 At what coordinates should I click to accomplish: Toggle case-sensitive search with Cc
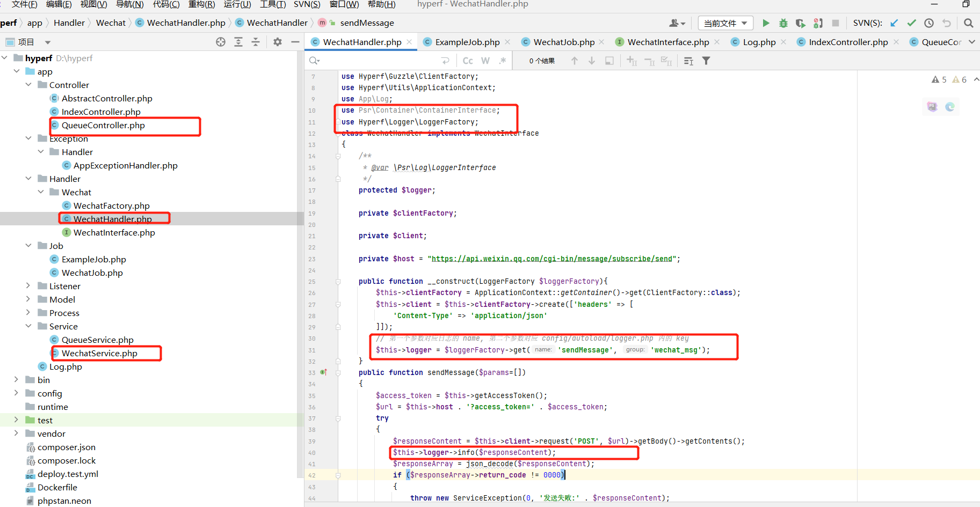click(x=467, y=60)
